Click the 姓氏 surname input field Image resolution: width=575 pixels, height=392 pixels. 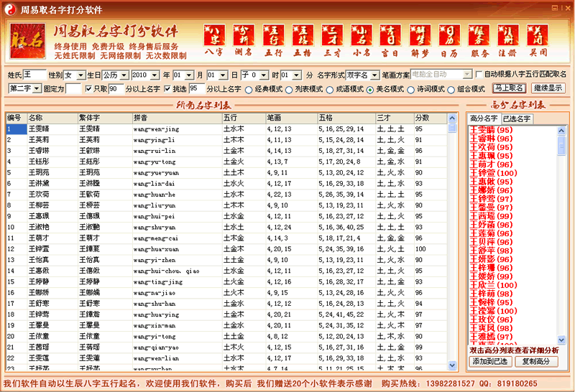(x=34, y=75)
